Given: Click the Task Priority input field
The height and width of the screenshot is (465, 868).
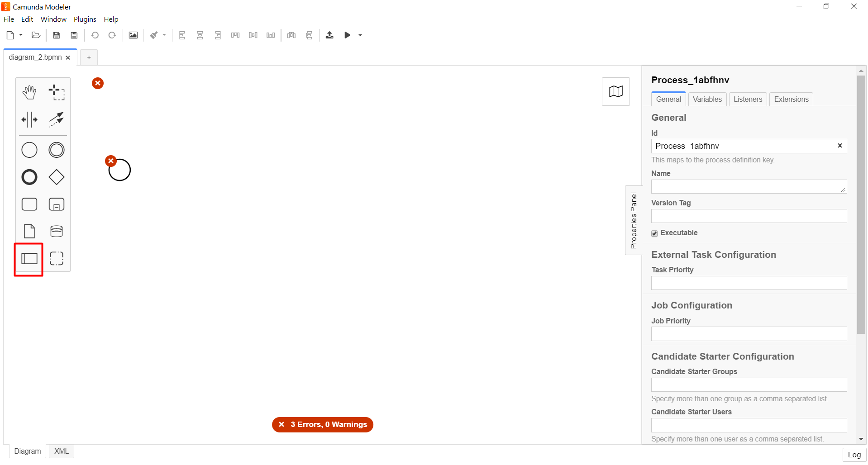Looking at the screenshot, I should tap(749, 283).
